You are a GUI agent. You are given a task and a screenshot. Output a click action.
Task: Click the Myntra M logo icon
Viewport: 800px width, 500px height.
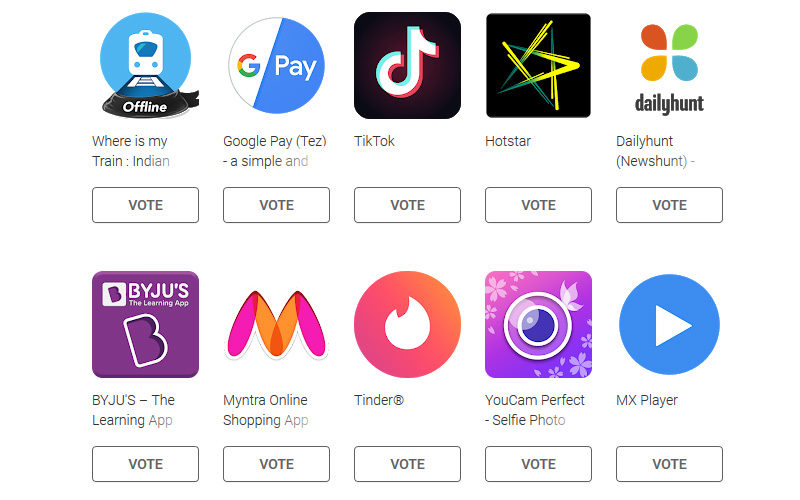277,324
